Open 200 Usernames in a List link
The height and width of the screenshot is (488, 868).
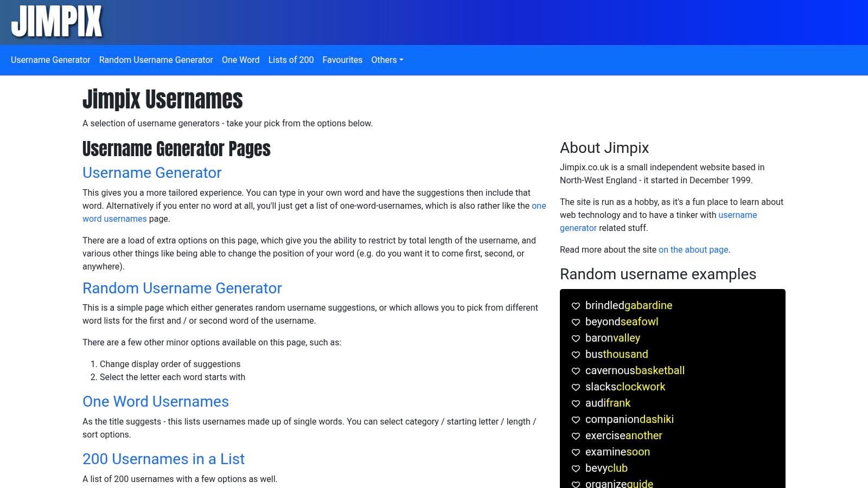(x=163, y=459)
